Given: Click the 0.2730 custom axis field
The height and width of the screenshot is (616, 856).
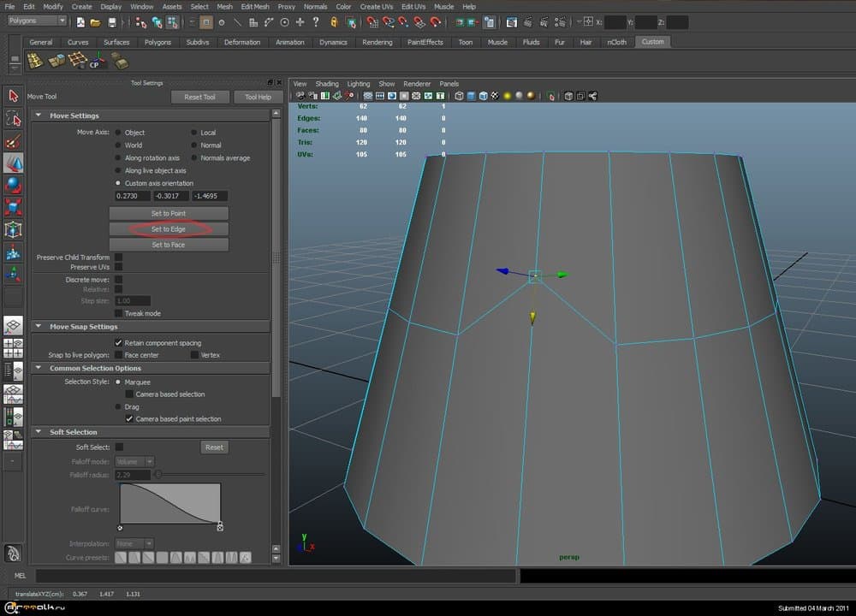Looking at the screenshot, I should [133, 196].
